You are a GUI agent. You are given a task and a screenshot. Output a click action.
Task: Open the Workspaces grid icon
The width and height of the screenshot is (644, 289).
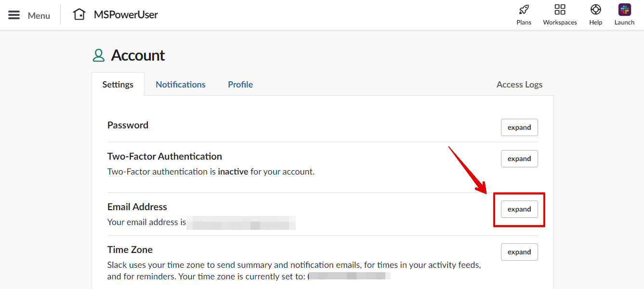click(x=560, y=10)
